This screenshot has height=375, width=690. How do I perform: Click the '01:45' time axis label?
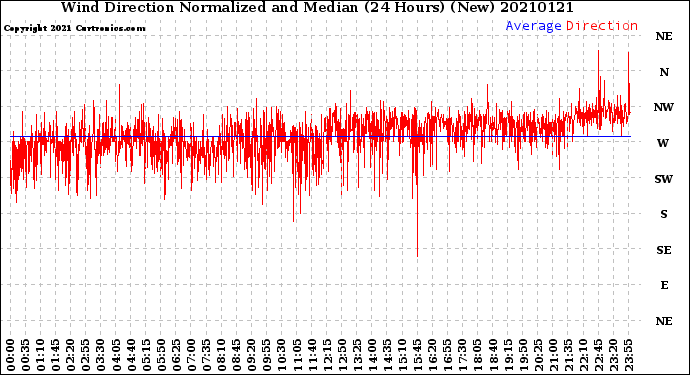pyautogui.click(x=56, y=356)
